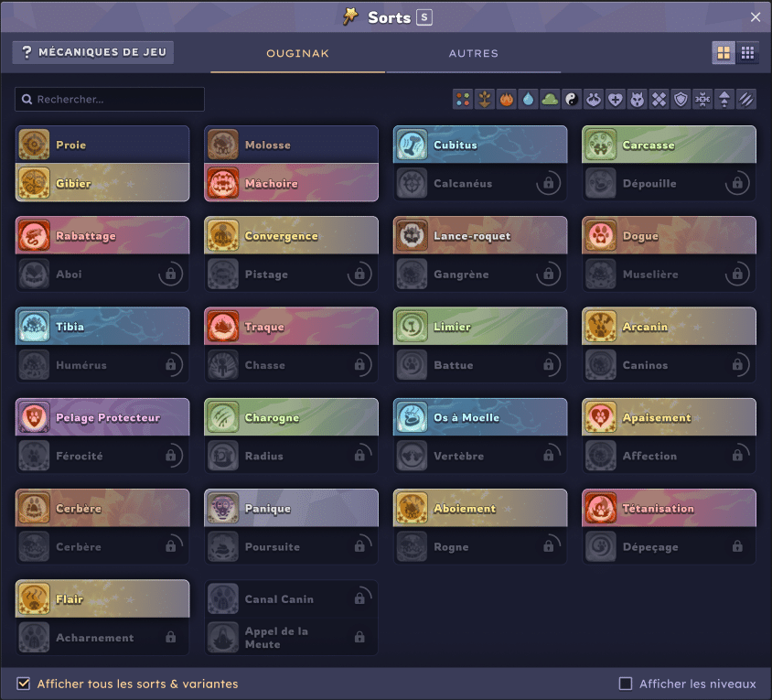Close the Sorts window
Viewport: 772px width, 700px height.
pyautogui.click(x=756, y=17)
